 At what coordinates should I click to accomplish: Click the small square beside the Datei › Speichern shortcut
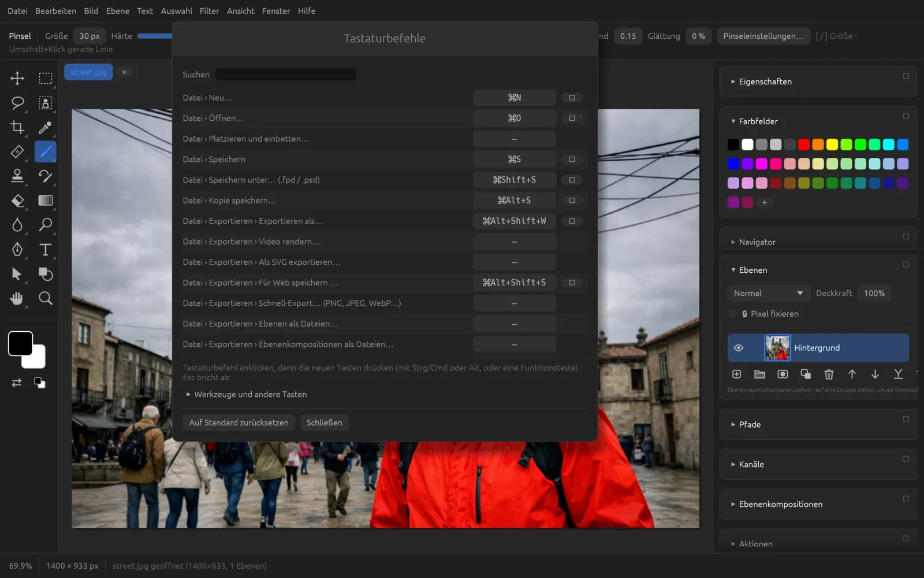pos(572,160)
